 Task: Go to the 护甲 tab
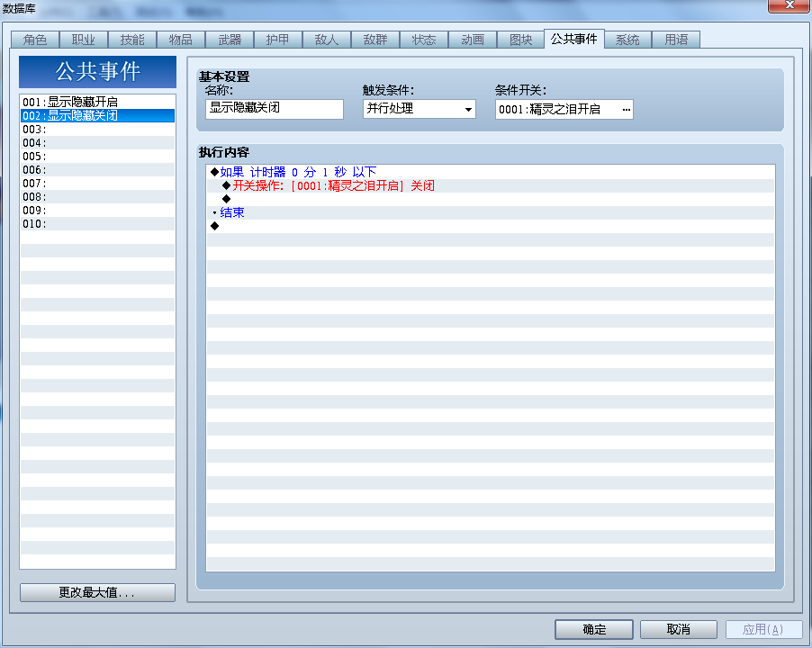pos(278,40)
